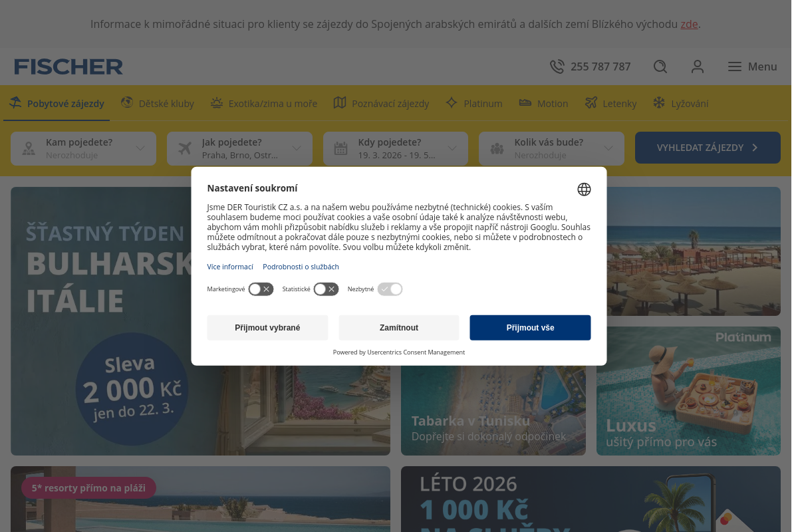Click the FISCHER logo
Screen dimensions: 798x532
[x=68, y=66]
